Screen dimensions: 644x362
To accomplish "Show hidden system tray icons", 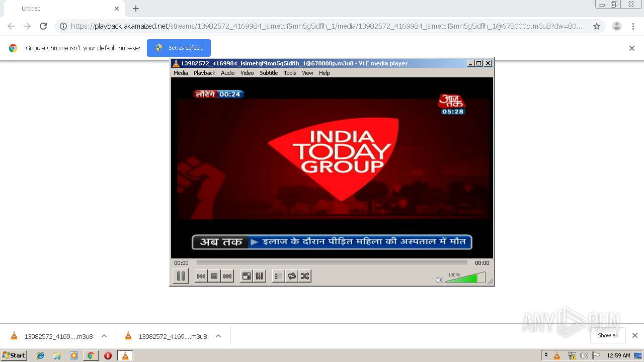I will click(x=546, y=355).
